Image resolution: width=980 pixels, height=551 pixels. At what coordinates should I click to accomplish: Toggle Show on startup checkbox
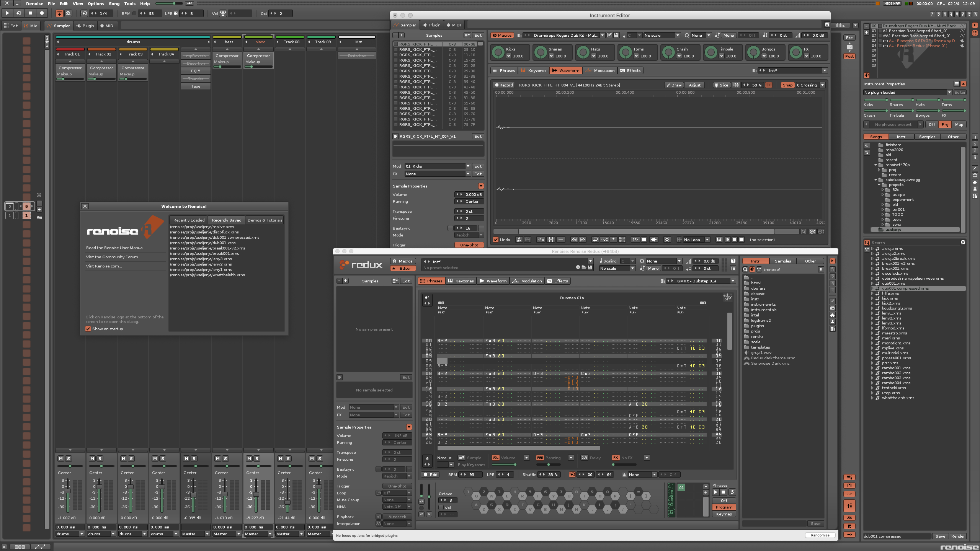(x=88, y=329)
